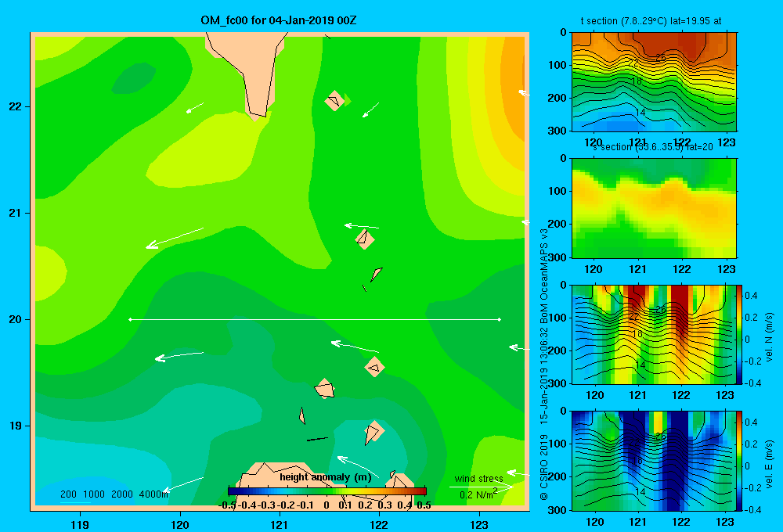783x532 pixels.
Task: Click the vertical CSIRO 2019 BoM OceanMAPS credit text
Action: [x=544, y=365]
